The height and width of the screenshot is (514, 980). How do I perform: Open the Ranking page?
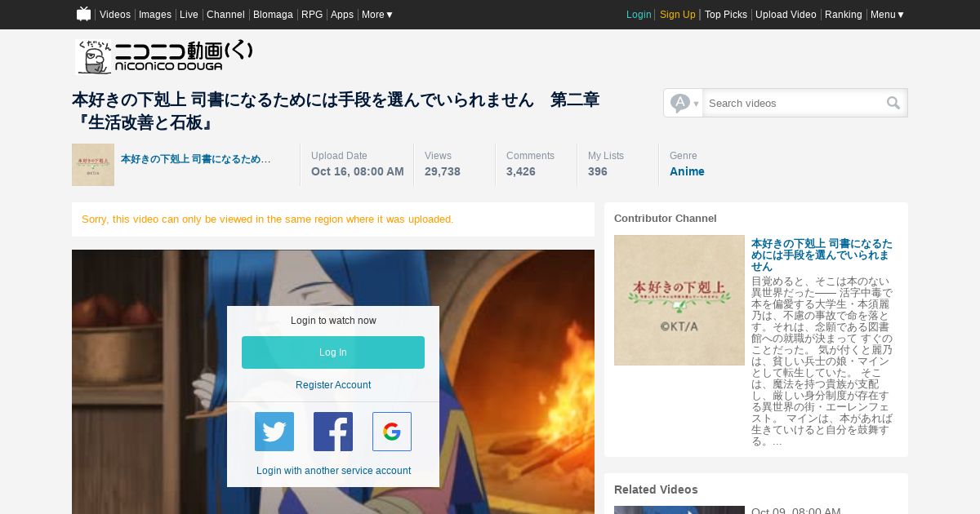tap(844, 15)
